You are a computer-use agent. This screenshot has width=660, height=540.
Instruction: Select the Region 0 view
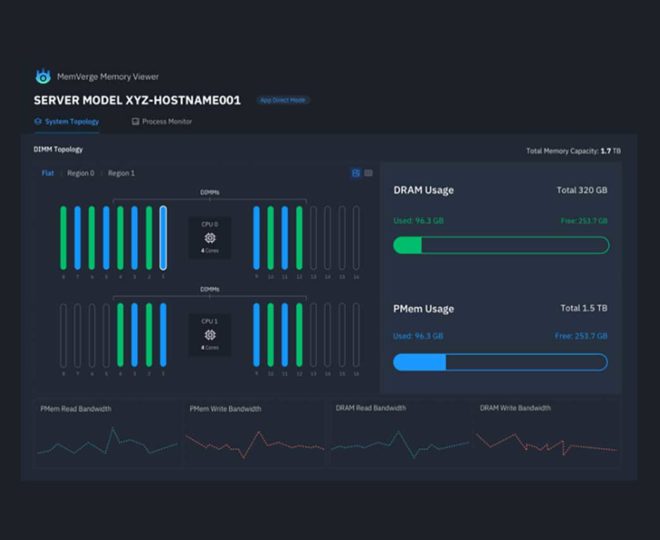click(80, 173)
